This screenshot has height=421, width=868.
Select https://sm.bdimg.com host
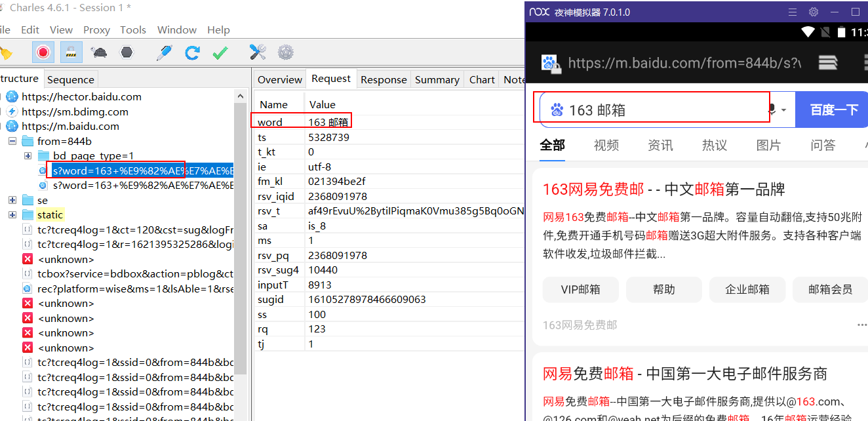pos(75,111)
